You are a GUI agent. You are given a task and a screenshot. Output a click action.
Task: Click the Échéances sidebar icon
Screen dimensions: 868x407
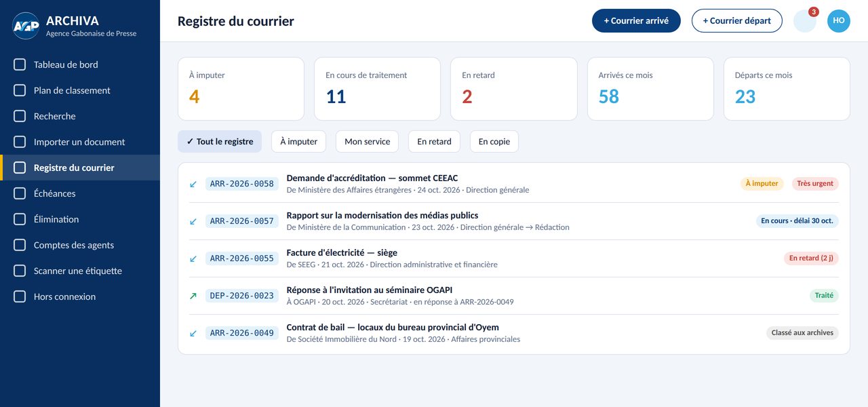(x=20, y=193)
